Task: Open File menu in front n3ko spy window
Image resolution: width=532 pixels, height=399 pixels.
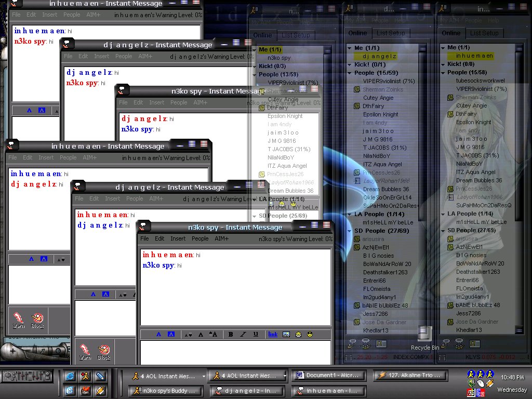Action: pyautogui.click(x=144, y=238)
